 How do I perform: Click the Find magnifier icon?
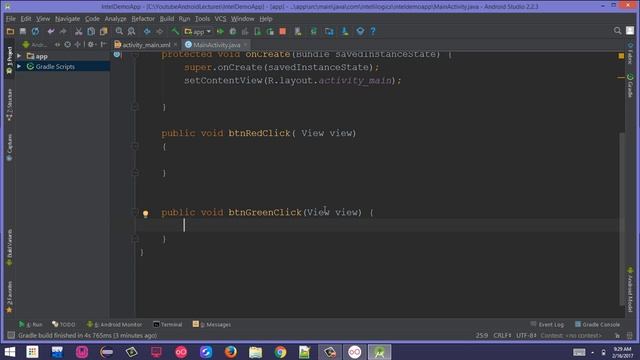[x=119, y=31]
